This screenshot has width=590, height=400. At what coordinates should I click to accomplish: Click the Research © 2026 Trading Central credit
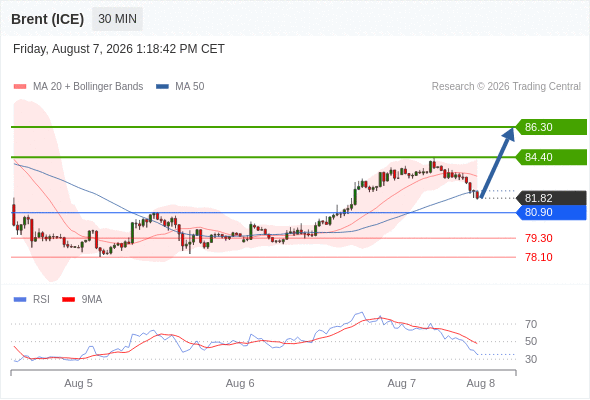[x=506, y=87]
